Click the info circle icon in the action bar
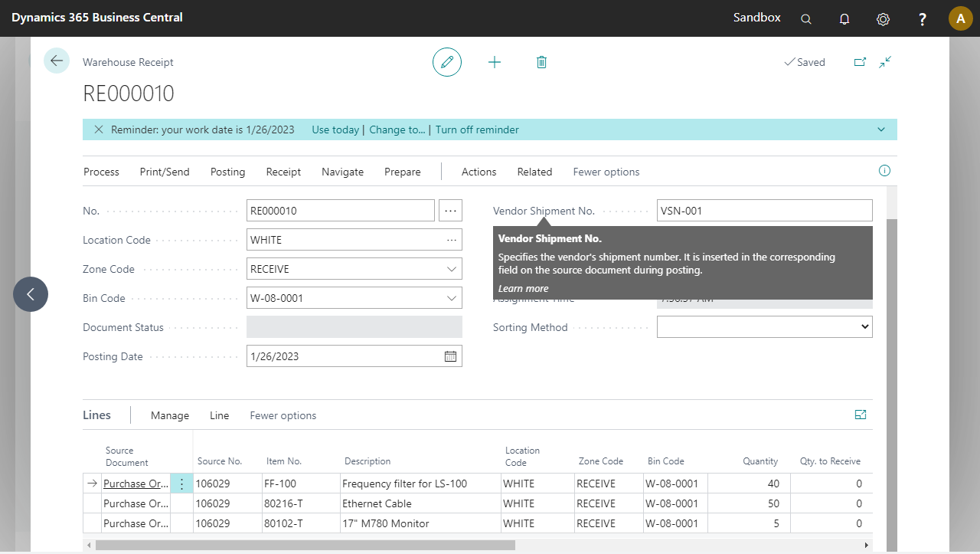 [885, 171]
